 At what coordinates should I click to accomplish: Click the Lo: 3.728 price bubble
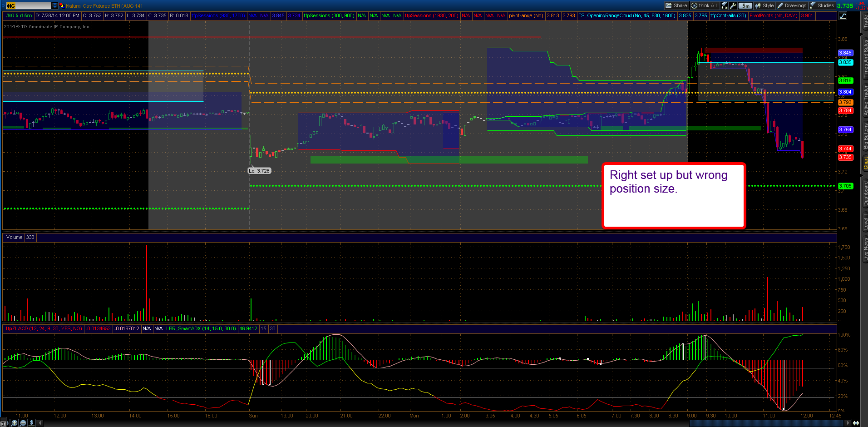tap(259, 171)
